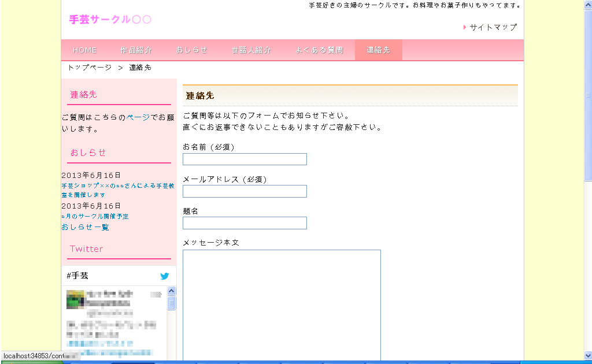Click the tweet author's avatar image
The width and height of the screenshot is (592, 364).
tap(75, 299)
